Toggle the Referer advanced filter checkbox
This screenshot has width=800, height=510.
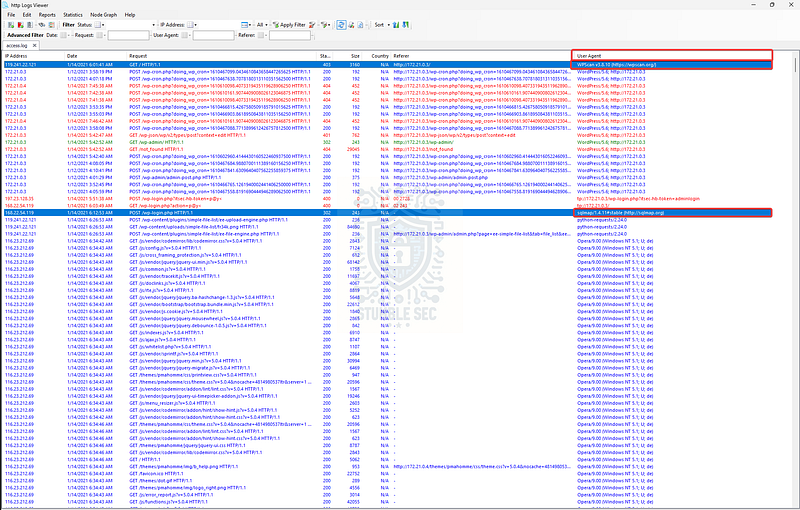[x=261, y=35]
